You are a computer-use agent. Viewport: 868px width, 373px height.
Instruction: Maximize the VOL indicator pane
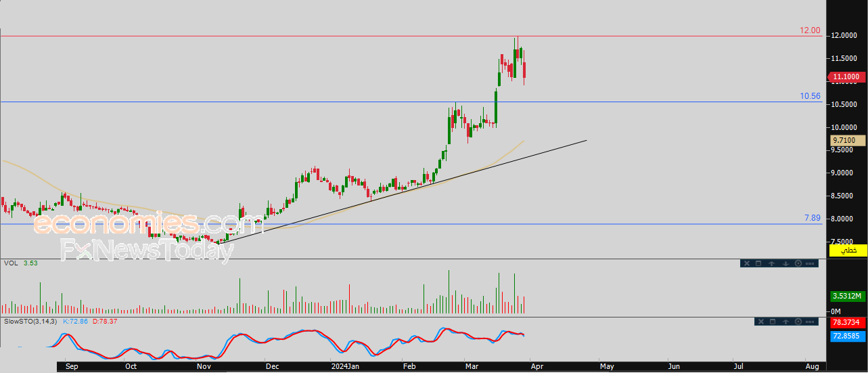(x=758, y=263)
